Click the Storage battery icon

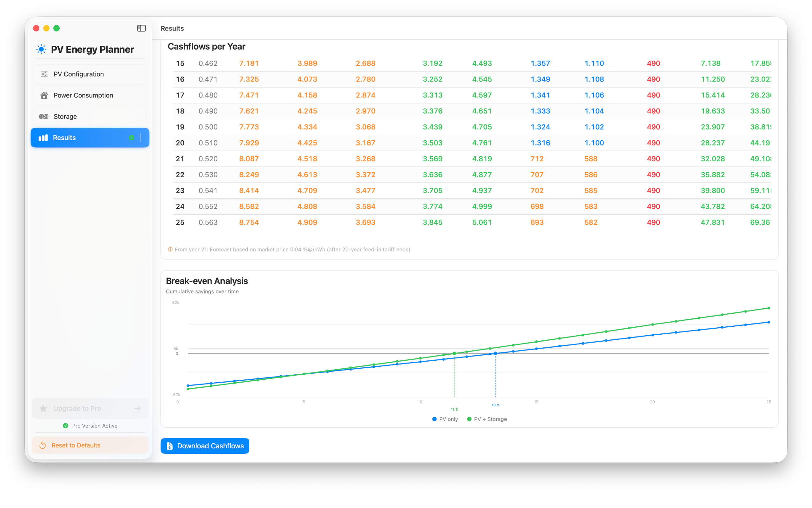(44, 116)
